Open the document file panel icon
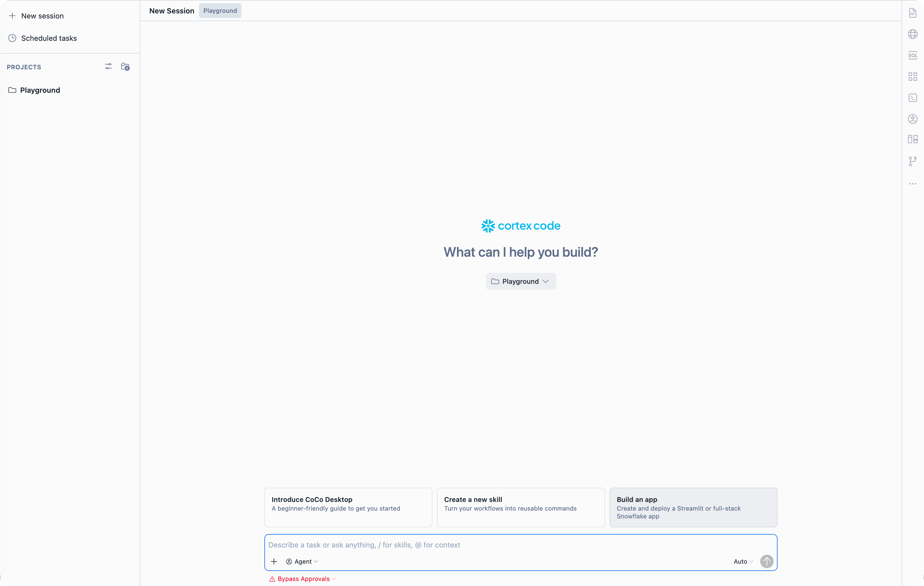Image resolution: width=924 pixels, height=586 pixels. point(913,13)
